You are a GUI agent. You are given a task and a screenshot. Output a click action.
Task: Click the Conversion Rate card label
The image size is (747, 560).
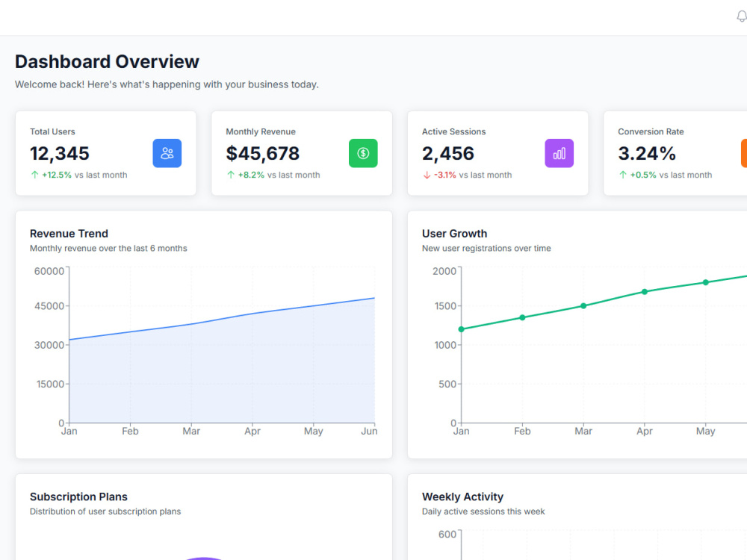tap(651, 131)
